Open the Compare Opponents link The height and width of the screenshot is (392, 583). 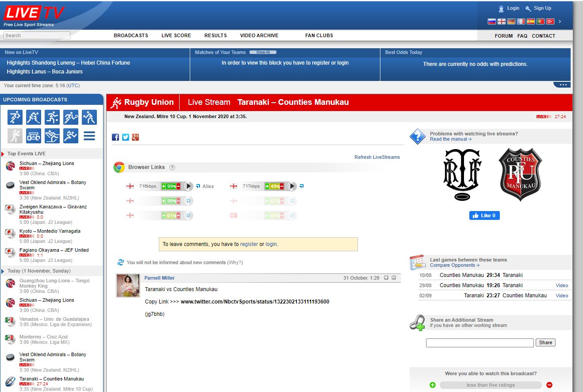(x=455, y=265)
